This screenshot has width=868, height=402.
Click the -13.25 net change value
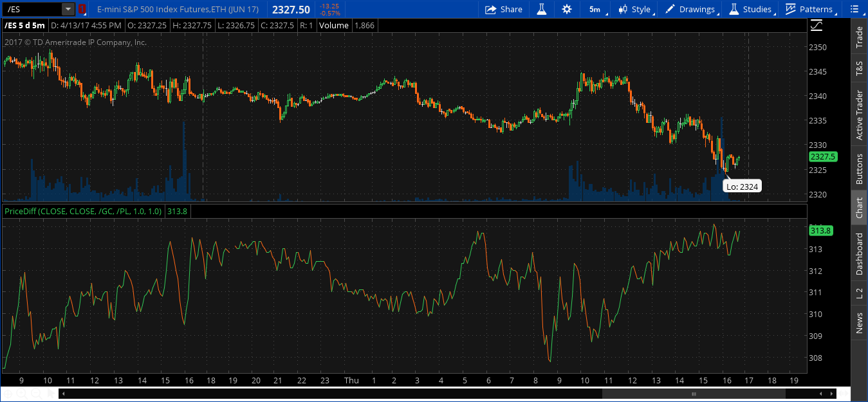pos(331,6)
